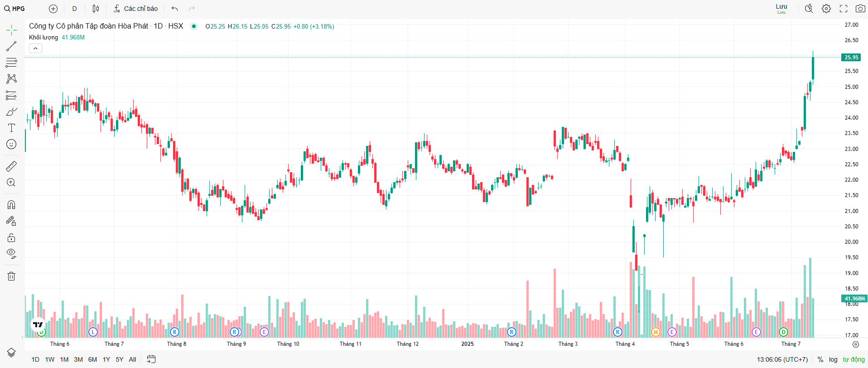Open the candlestick chart type dropdown
The height and width of the screenshot is (368, 868).
click(96, 9)
